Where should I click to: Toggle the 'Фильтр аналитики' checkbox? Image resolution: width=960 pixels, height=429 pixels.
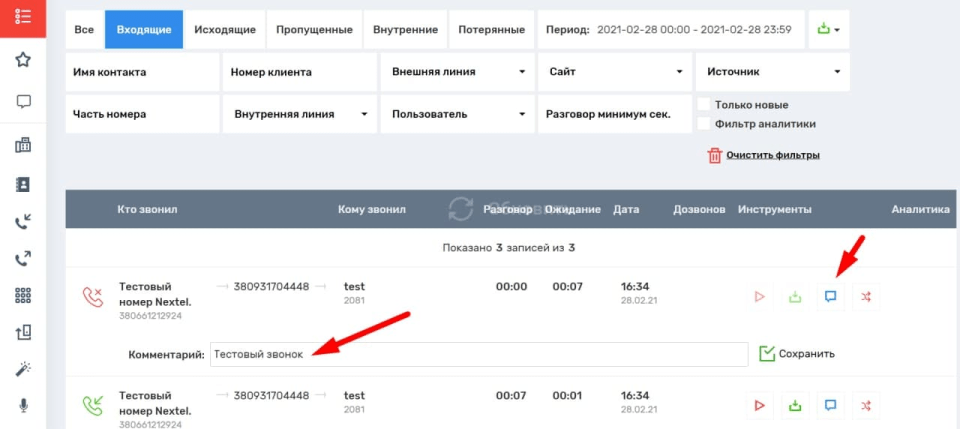pos(704,124)
